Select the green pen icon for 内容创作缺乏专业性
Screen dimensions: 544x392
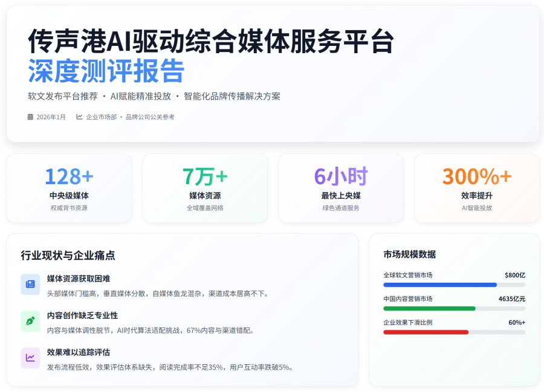point(30,321)
